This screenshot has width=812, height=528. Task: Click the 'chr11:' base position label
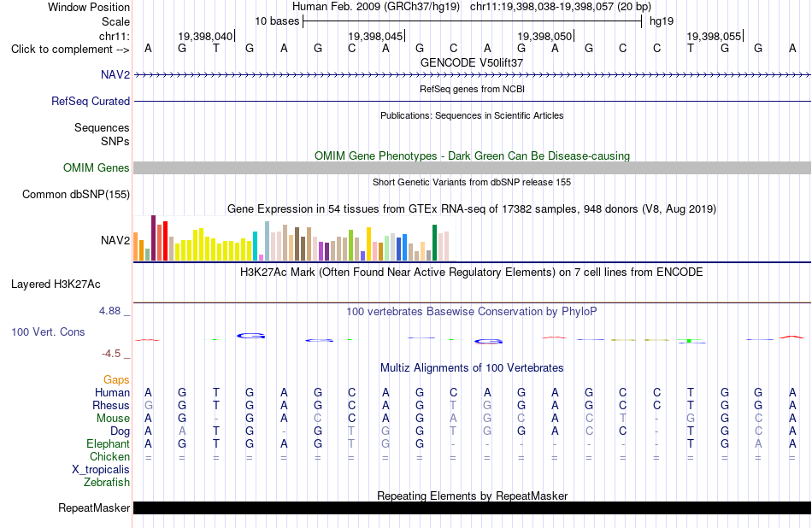pyautogui.click(x=115, y=36)
